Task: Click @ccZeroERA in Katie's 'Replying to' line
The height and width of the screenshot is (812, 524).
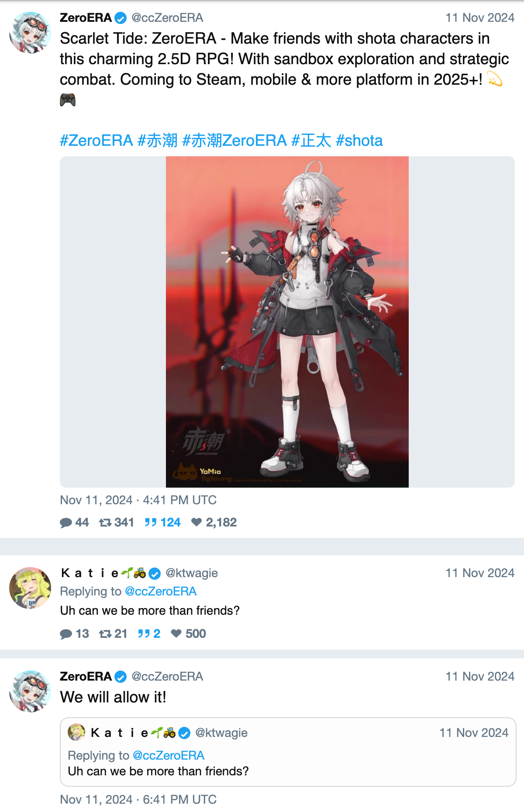Action: point(161,591)
